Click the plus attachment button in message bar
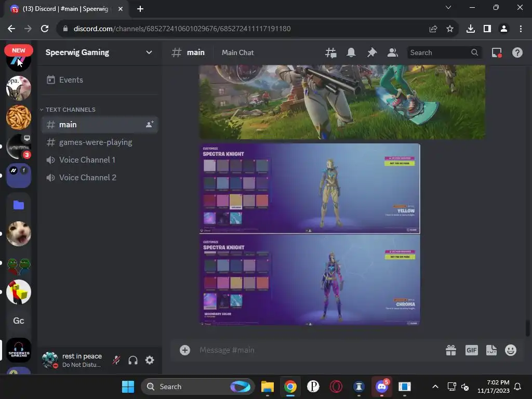Viewport: 532px width, 399px height. (185, 350)
